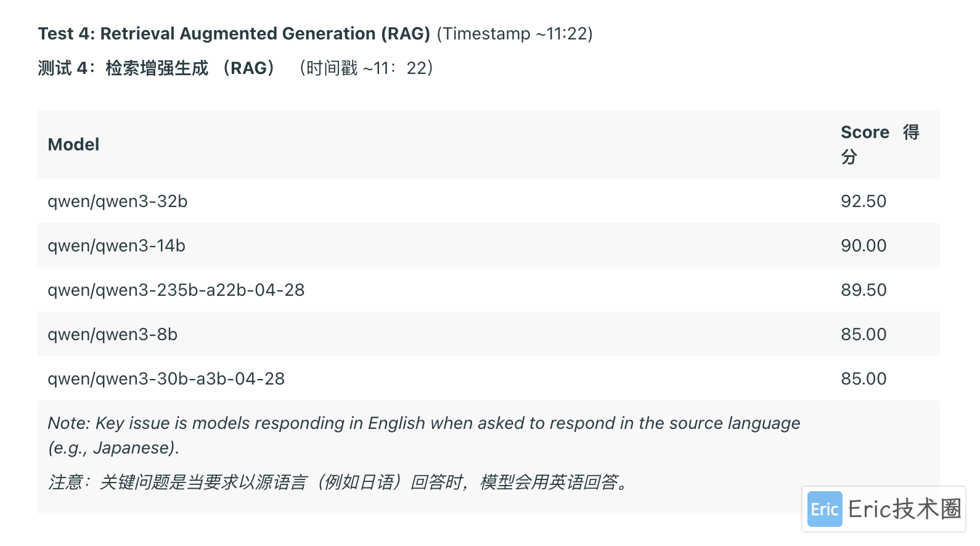Click the Chinese heading 测试 4 检索增强生成

(156, 68)
